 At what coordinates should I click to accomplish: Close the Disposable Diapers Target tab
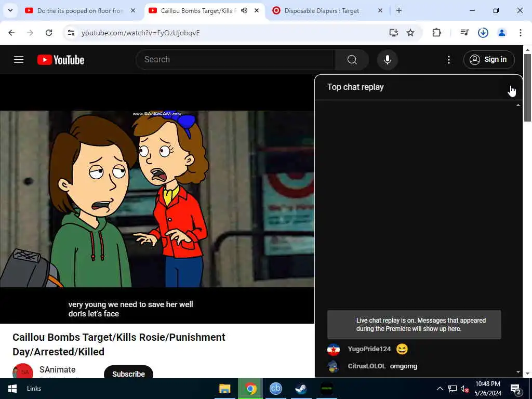click(380, 10)
